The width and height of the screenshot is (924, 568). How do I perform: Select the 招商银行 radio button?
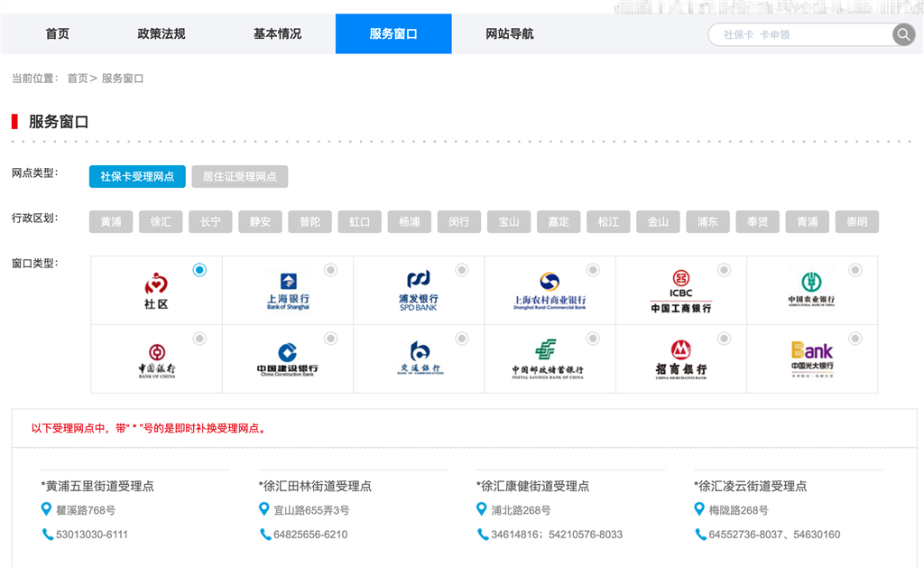[x=725, y=339]
